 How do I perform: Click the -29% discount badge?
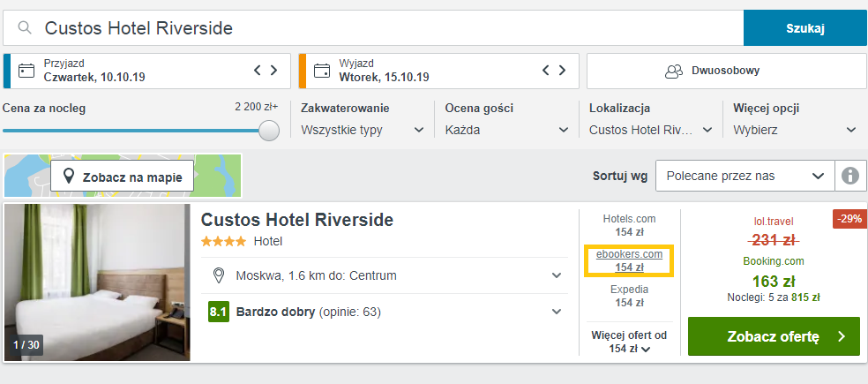coord(849,219)
